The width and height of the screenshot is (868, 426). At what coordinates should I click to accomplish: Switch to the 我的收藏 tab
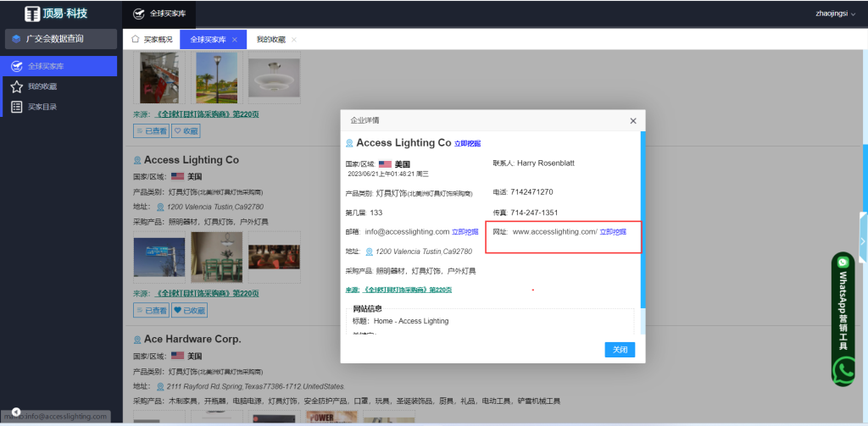[x=270, y=40]
